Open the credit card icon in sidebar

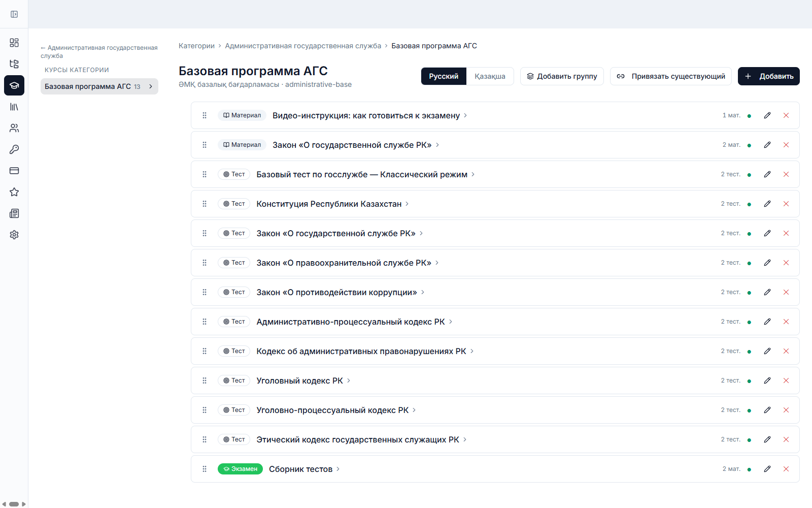[x=14, y=171]
